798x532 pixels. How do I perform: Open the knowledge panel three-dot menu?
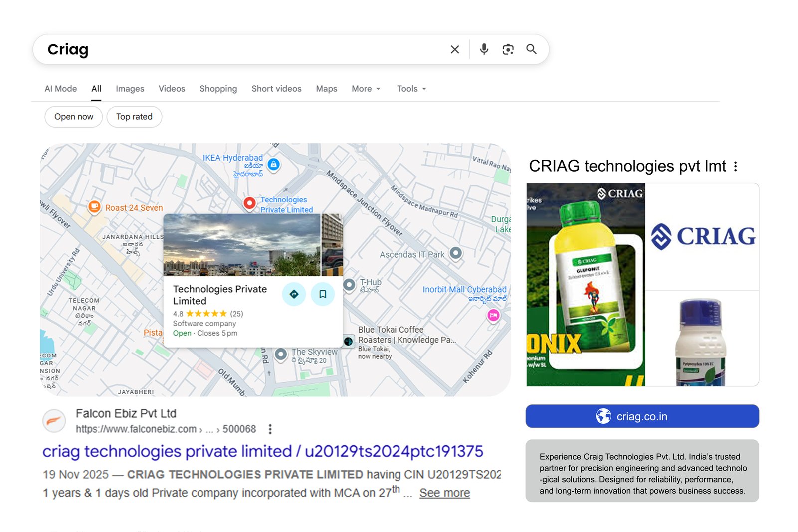tap(735, 166)
